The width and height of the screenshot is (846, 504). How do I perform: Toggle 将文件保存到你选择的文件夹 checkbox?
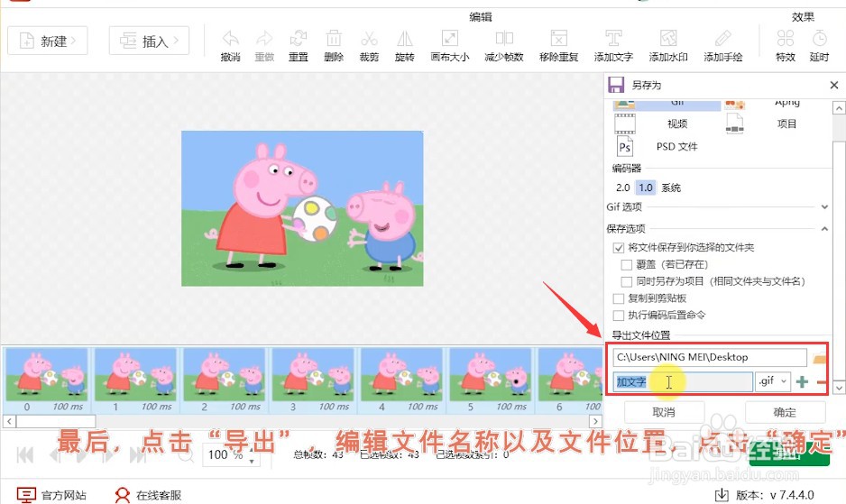pyautogui.click(x=619, y=248)
